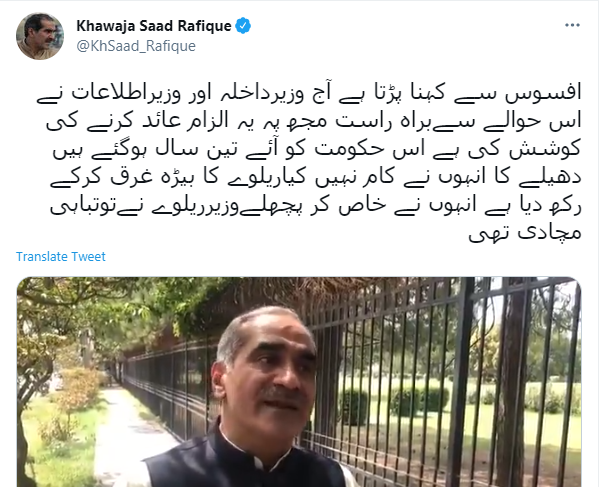
Task: Click the tweet line beginning with کوشش
Action: [317, 149]
